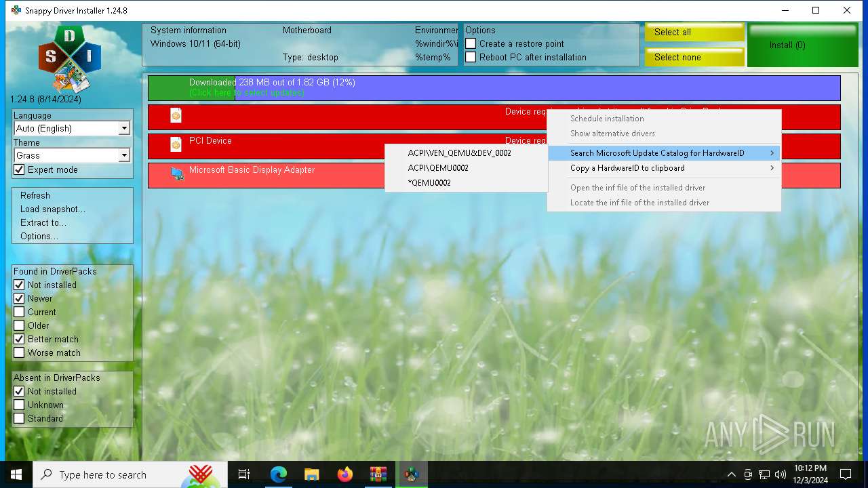The height and width of the screenshot is (488, 868).
Task: Launch Firefox from the taskbar
Action: click(x=344, y=474)
